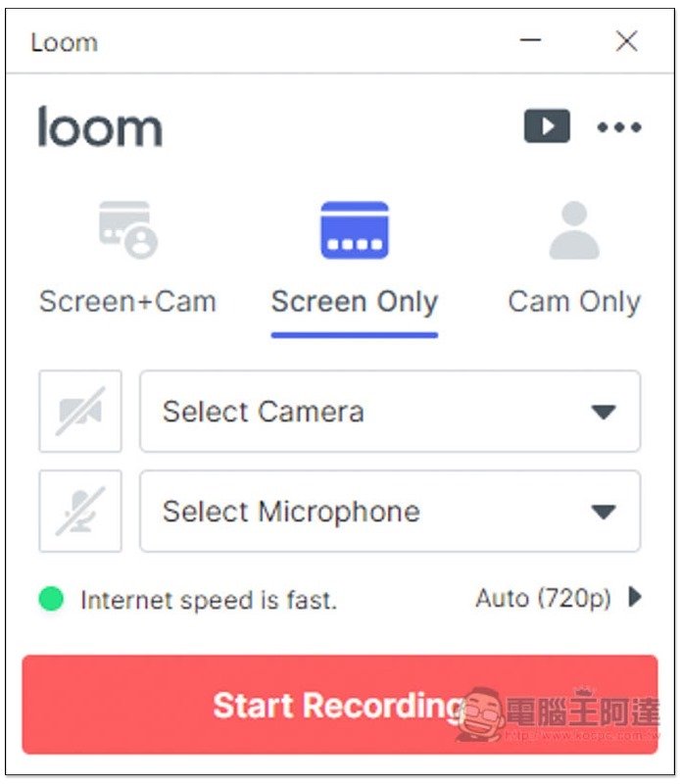The image size is (680, 784).
Task: Click the Internet speed is fast text
Action: 209,600
